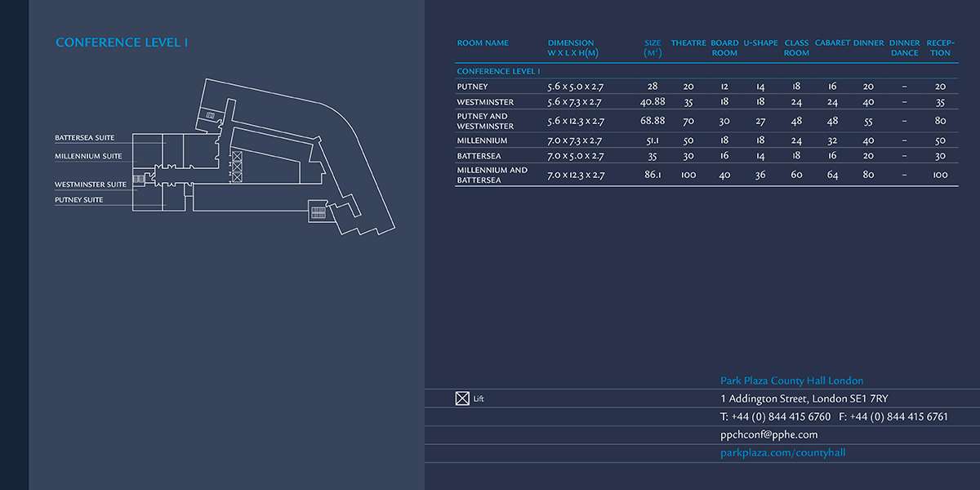Click the middle lift symbol on floor plan
Screen dimensions: 980x490
(237, 167)
